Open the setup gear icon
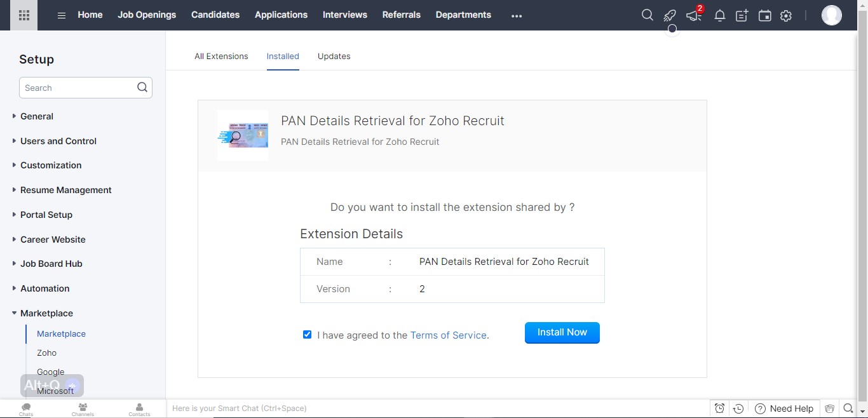 tap(786, 16)
